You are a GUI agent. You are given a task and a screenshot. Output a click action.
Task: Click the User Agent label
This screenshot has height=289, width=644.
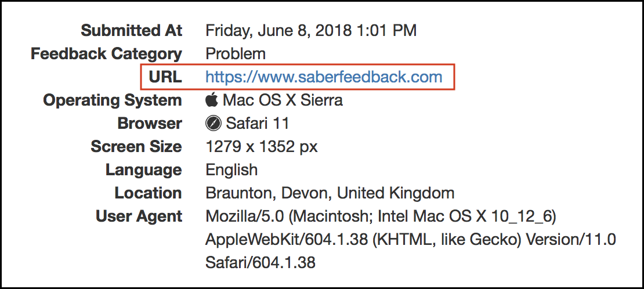click(x=139, y=216)
